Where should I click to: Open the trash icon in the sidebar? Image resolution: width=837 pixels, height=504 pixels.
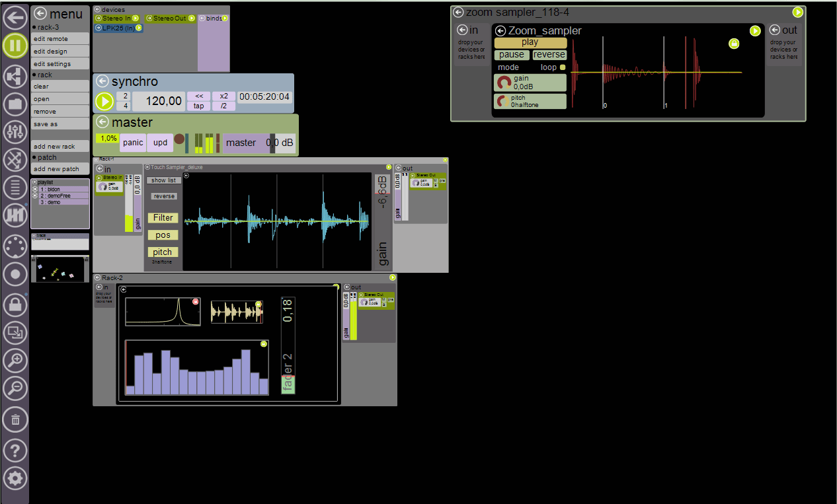(x=15, y=419)
